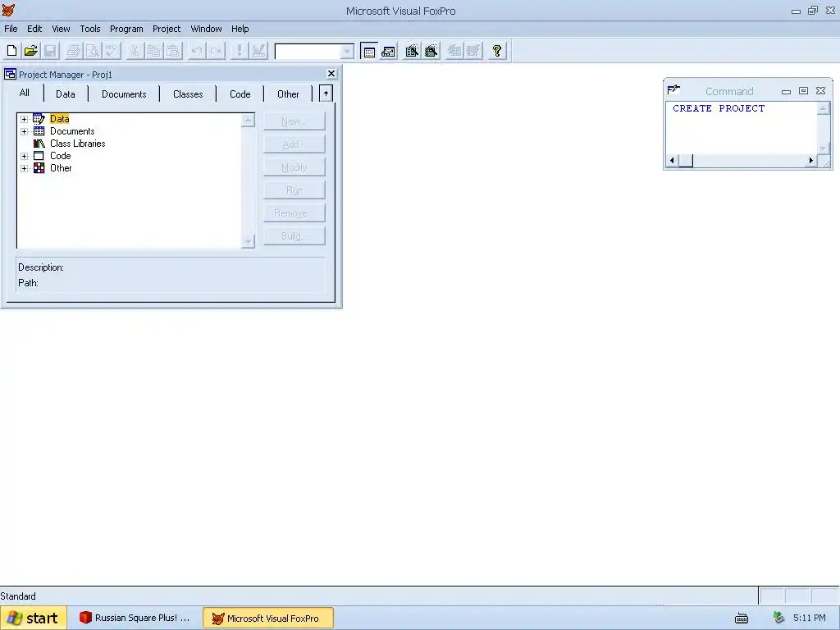
Task: Open the View menu
Action: pos(61,29)
